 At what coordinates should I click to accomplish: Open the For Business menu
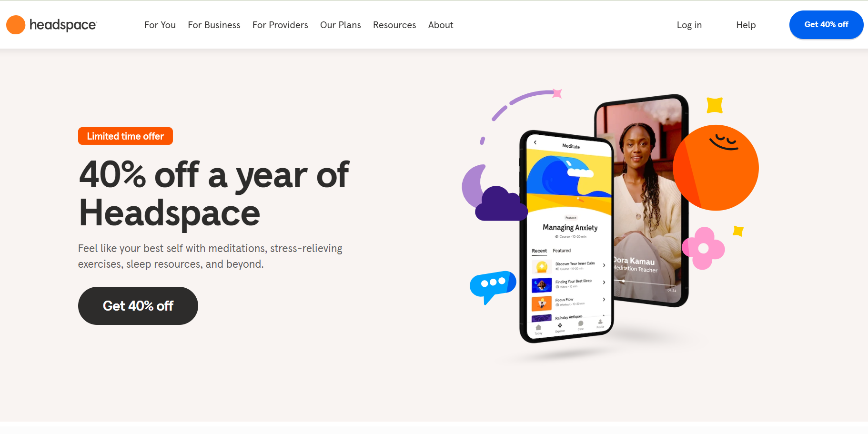(214, 25)
